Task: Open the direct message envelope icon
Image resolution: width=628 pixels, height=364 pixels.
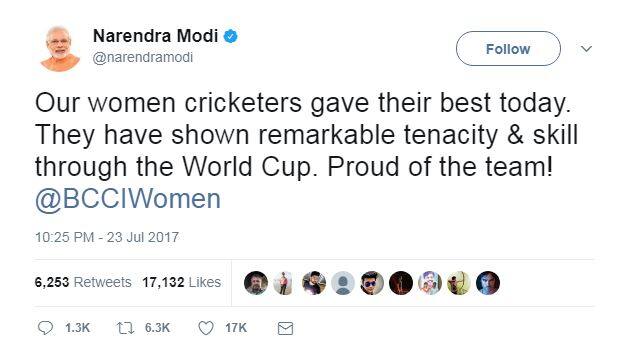Action: pyautogui.click(x=285, y=328)
